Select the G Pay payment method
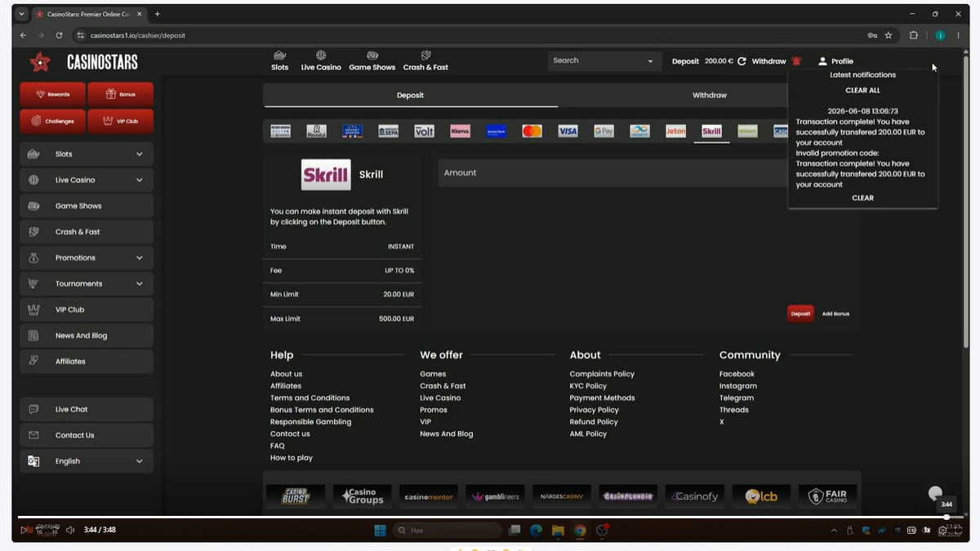 pos(604,131)
